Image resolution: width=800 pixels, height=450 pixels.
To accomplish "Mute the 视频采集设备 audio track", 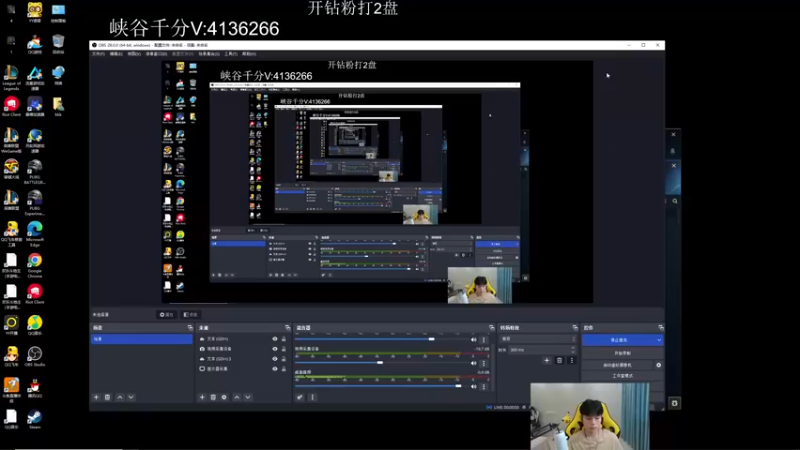I will [x=473, y=363].
